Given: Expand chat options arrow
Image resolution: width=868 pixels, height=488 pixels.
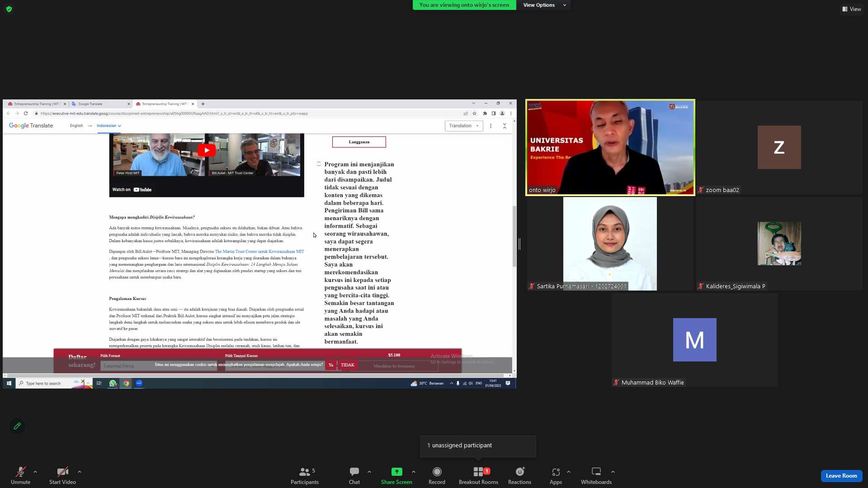Looking at the screenshot, I should pyautogui.click(x=369, y=472).
